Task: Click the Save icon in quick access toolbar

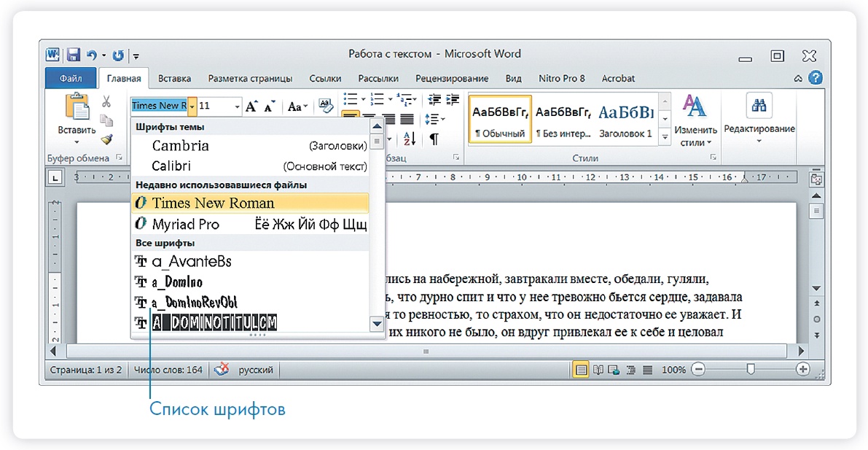Action: tap(73, 55)
